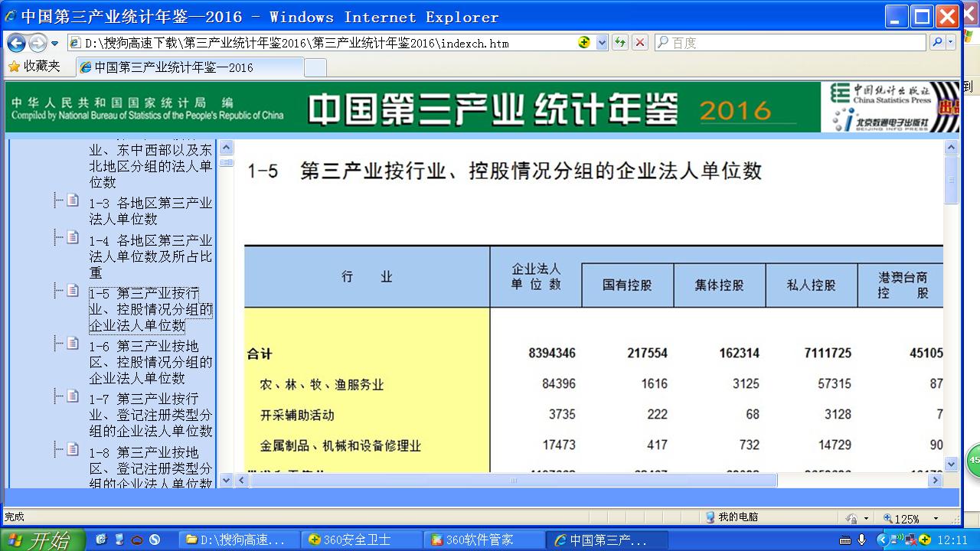The image size is (980, 551).
Task: Click the page icon beside tree item 1-4
Action: click(73, 237)
